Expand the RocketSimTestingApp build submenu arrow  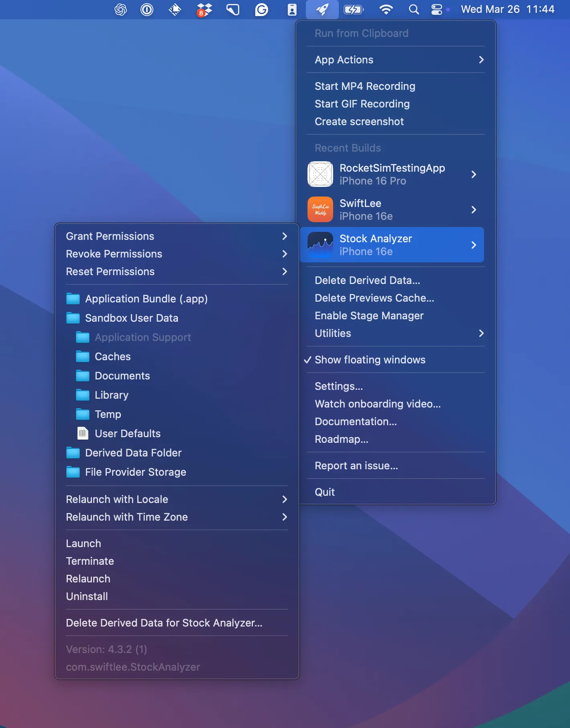(474, 174)
